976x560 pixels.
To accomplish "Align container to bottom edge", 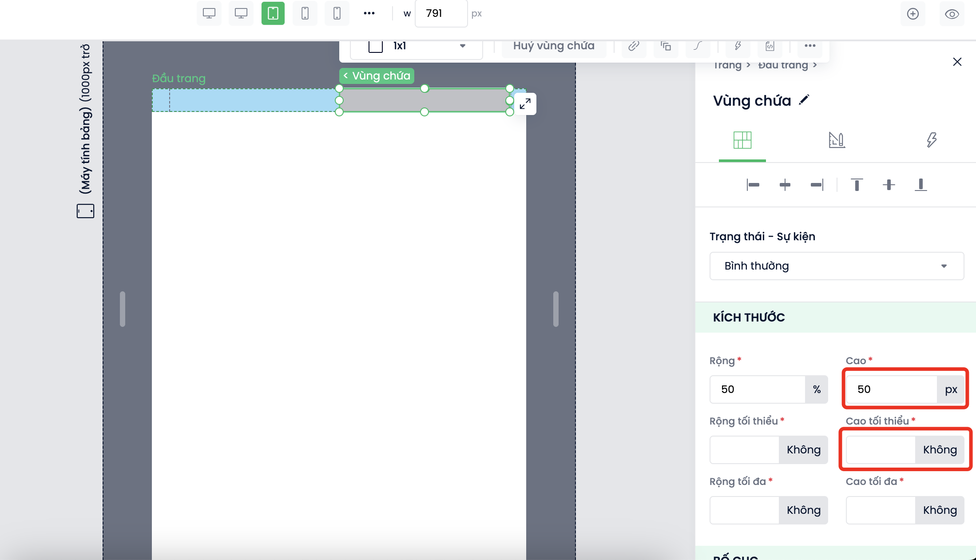I will click(920, 185).
